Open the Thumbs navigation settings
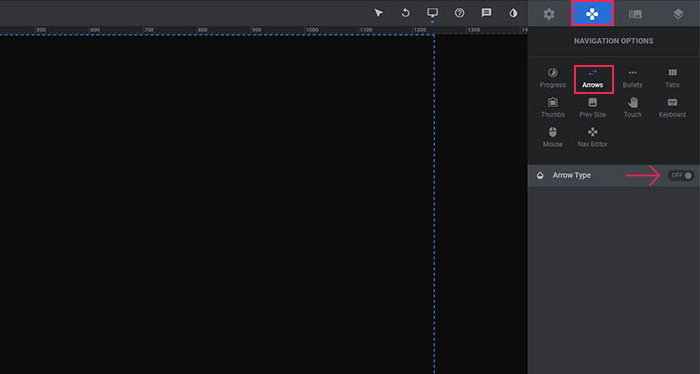The width and height of the screenshot is (700, 374). 553,108
